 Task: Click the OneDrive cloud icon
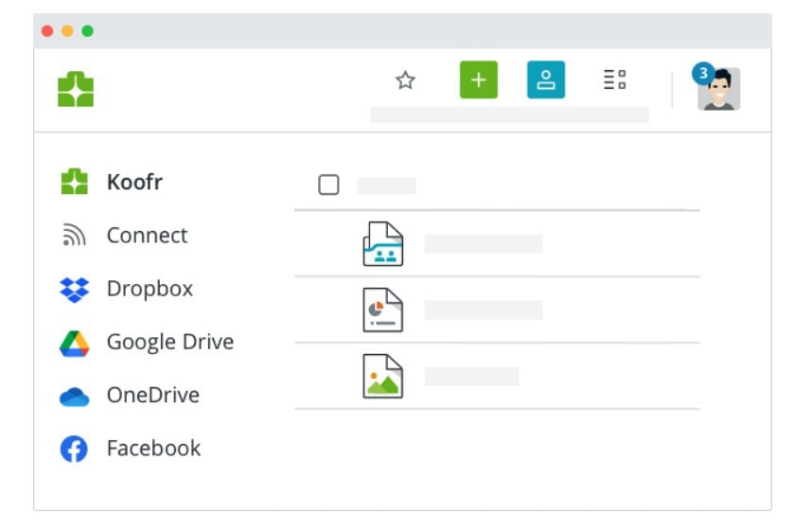coord(75,397)
